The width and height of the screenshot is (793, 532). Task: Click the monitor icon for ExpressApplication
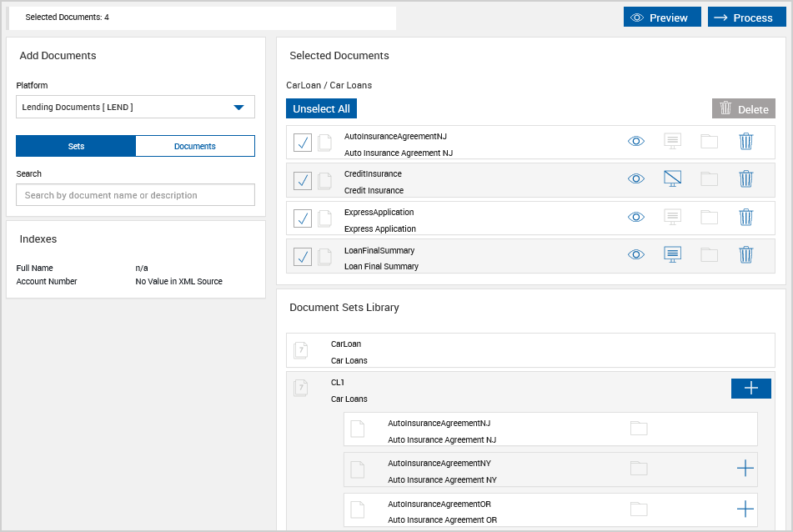coord(672,217)
